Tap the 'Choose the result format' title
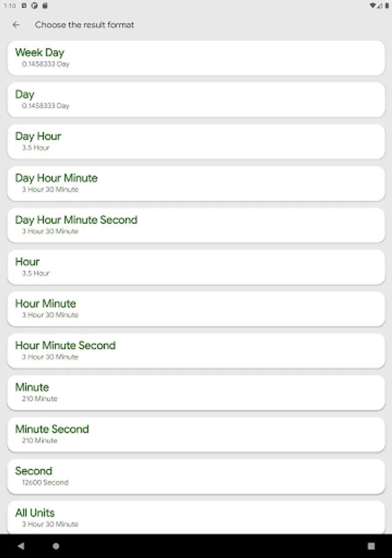Screen dimensions: 392x558 click(x=84, y=25)
